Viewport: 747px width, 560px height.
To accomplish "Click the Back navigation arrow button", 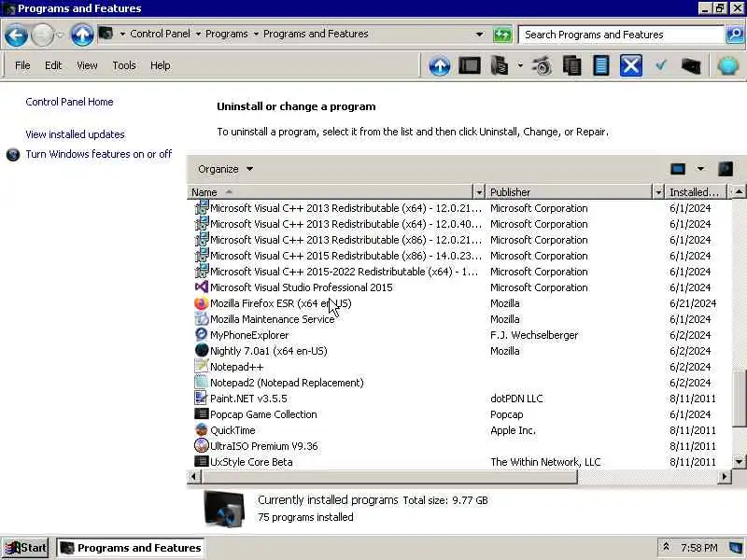I will pos(16,35).
